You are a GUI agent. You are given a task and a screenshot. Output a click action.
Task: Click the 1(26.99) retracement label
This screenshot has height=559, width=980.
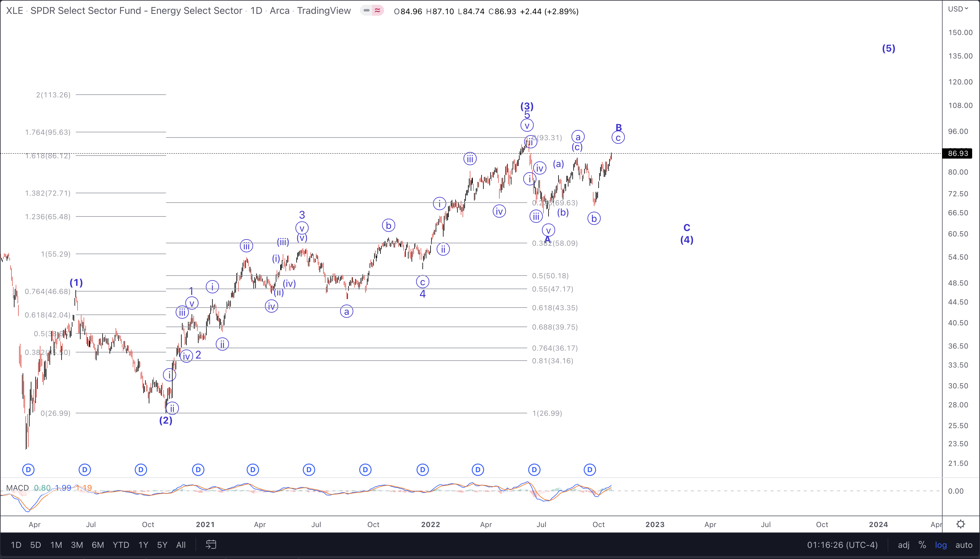(x=547, y=413)
